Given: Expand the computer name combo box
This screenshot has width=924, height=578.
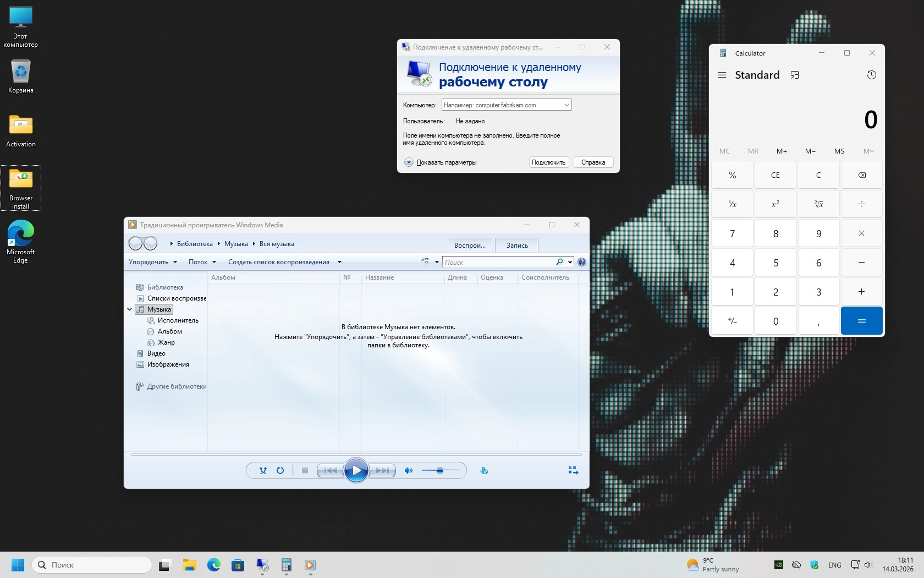Looking at the screenshot, I should point(566,105).
